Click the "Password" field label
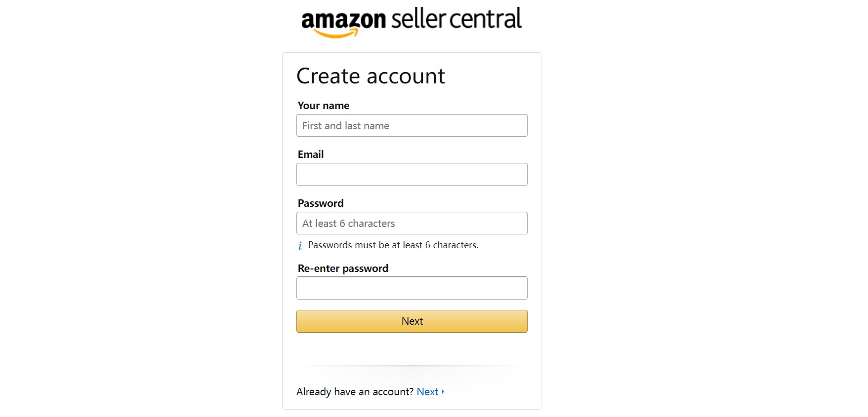The width and height of the screenshot is (868, 417). (321, 203)
